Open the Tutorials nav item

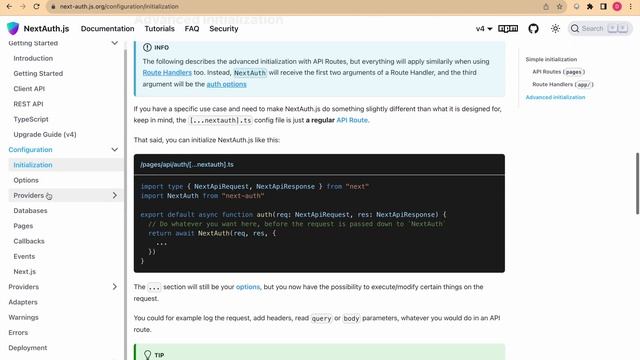[160, 29]
